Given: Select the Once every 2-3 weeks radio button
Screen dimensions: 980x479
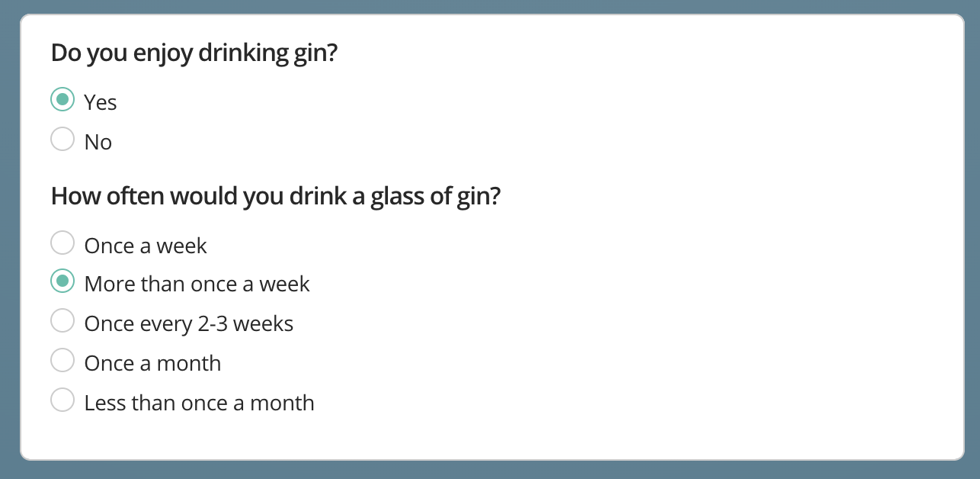Looking at the screenshot, I should click(x=62, y=321).
